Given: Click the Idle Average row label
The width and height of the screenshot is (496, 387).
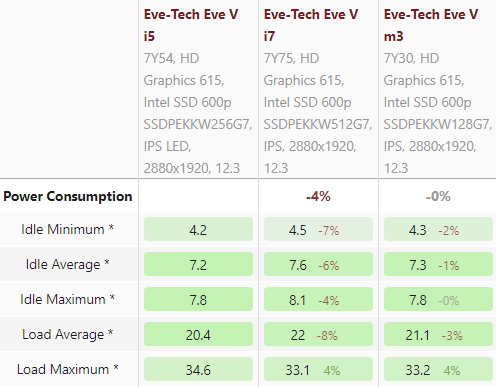Looking at the screenshot, I should pos(68,264).
